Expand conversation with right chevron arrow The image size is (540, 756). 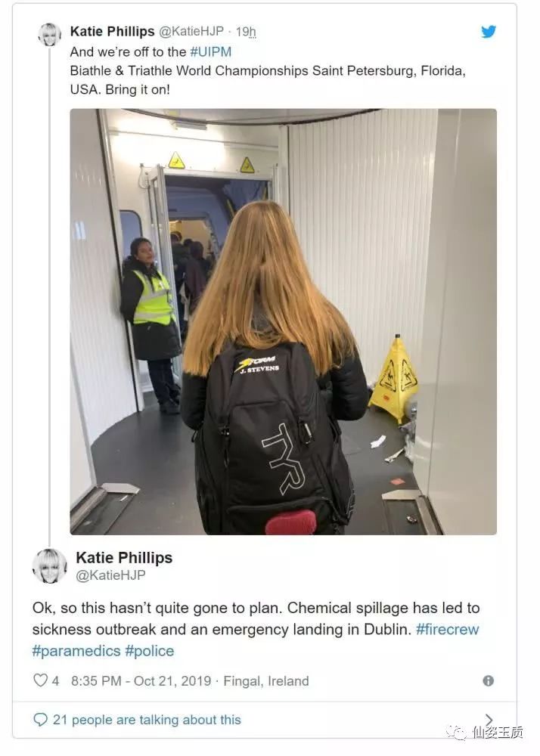[x=489, y=720]
